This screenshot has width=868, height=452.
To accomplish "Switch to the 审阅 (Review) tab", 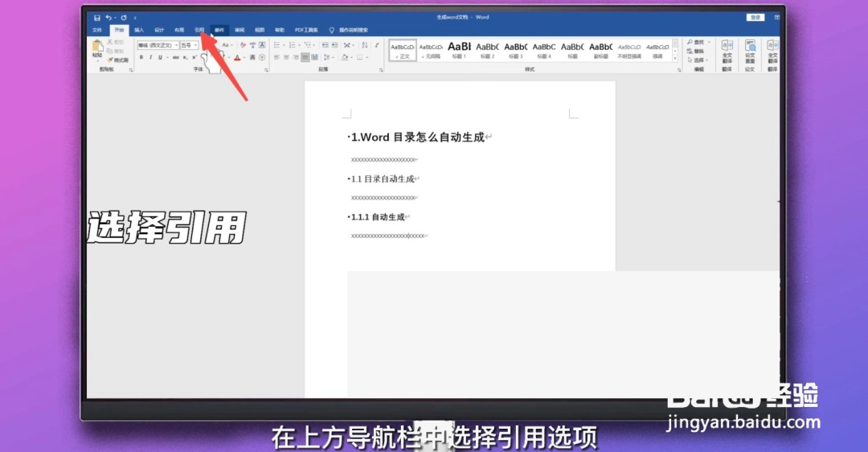I will pyautogui.click(x=240, y=30).
